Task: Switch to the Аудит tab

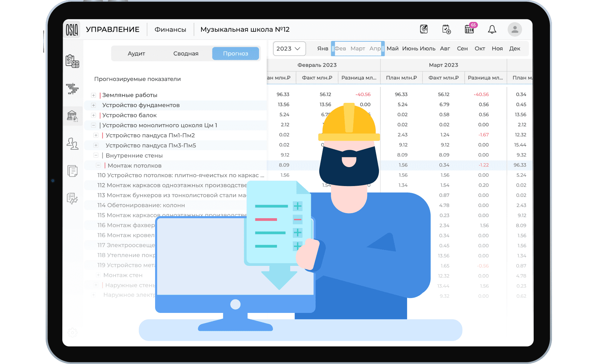Action: click(136, 53)
